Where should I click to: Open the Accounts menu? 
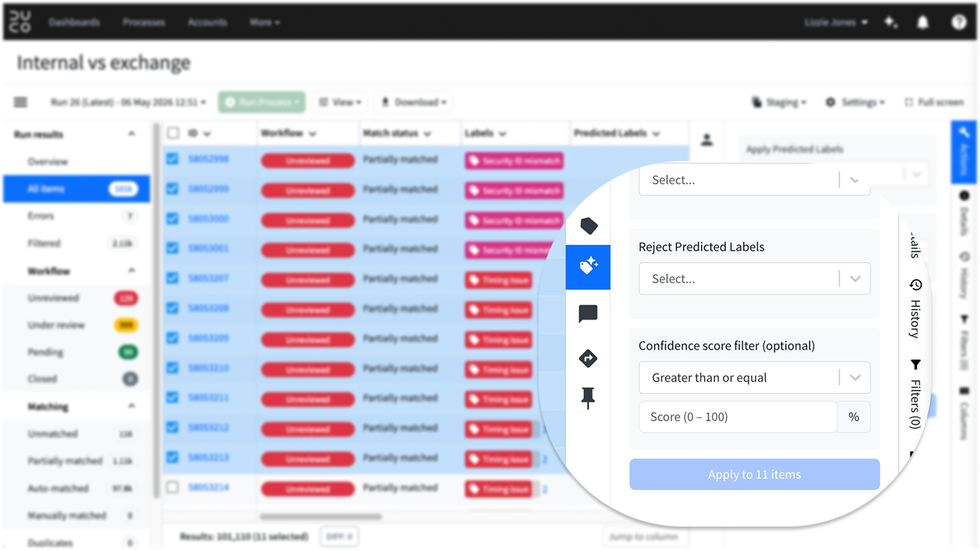coord(207,23)
